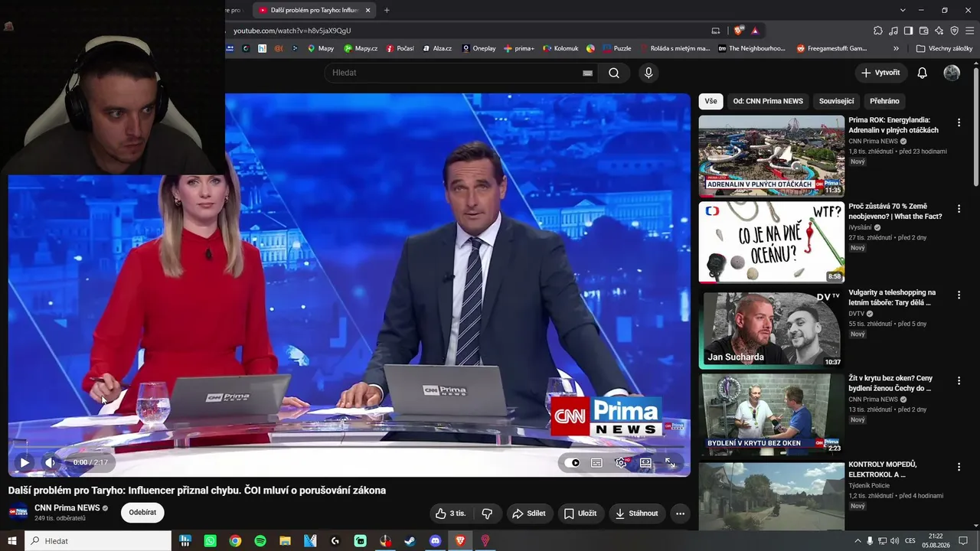980x551 pixels.
Task: Open options for 'KONTROLY MOPEDŮ' video
Action: coord(959,467)
